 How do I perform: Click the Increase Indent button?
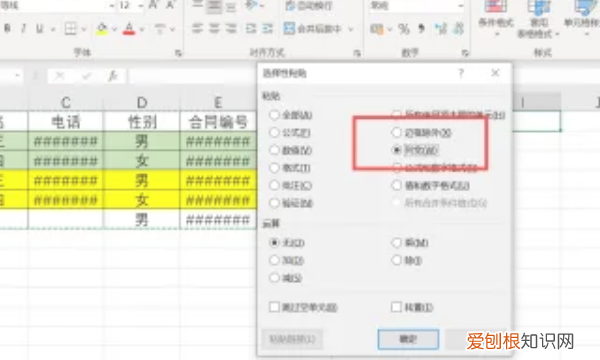(267, 28)
